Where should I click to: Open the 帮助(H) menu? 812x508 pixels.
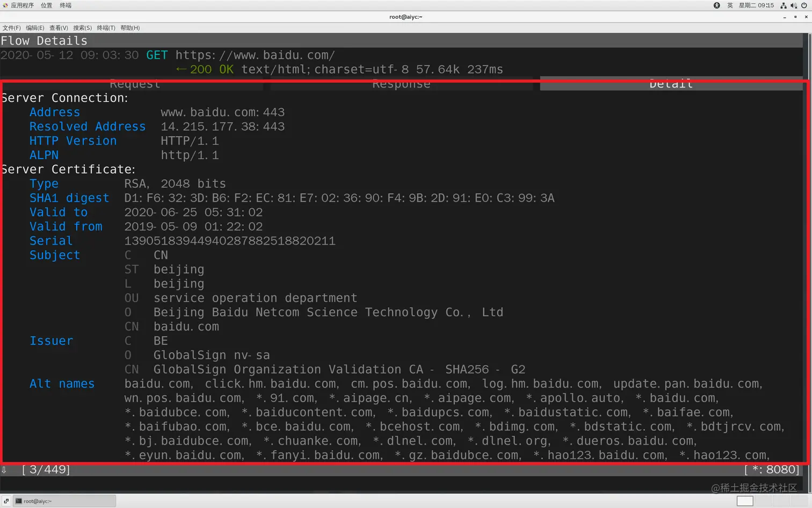pos(130,28)
